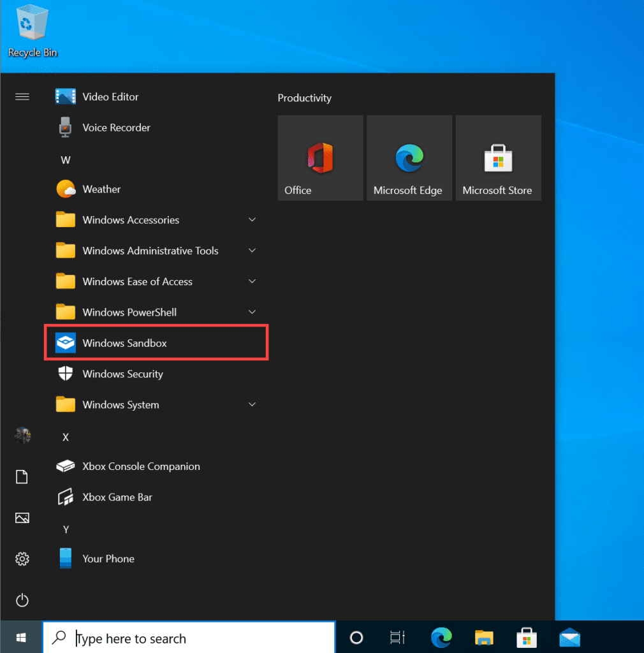This screenshot has height=653, width=644.
Task: Expand Windows Accessories chevron
Action: (x=252, y=219)
